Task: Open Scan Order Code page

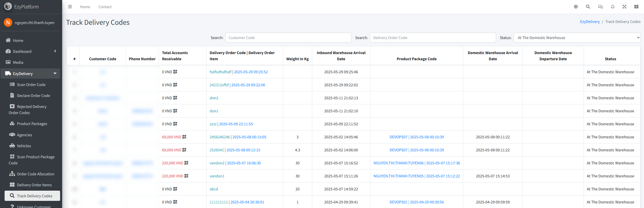Action: click(32, 84)
